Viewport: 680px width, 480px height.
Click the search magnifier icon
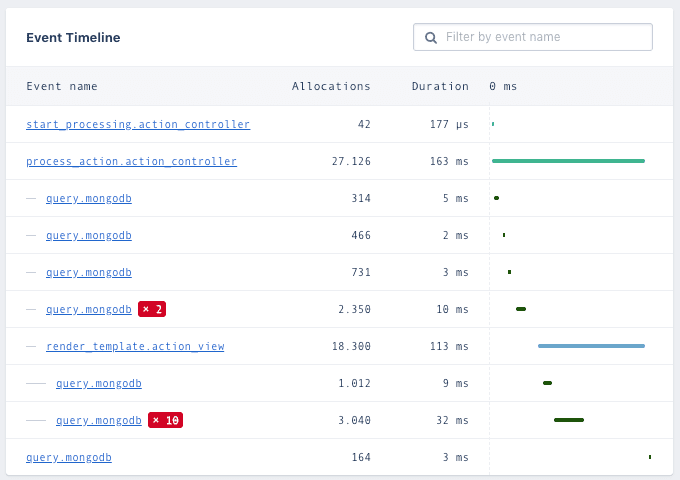tap(431, 38)
